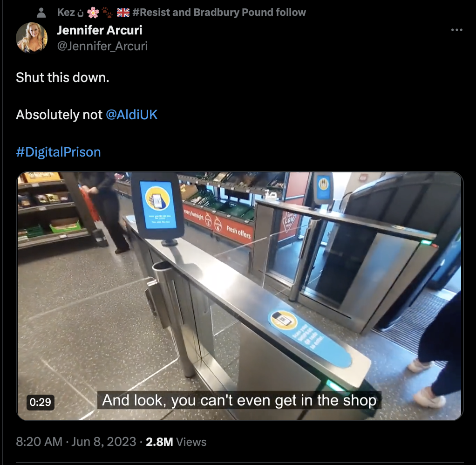Click the pink flower emoji beside Kez

93,13
